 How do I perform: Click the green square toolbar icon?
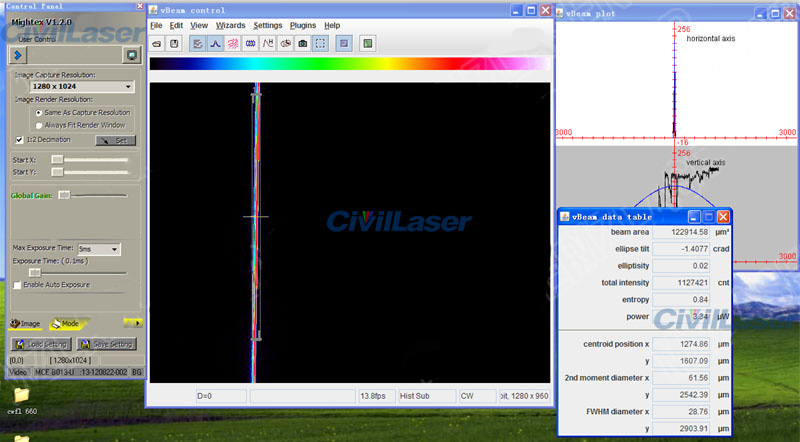367,44
